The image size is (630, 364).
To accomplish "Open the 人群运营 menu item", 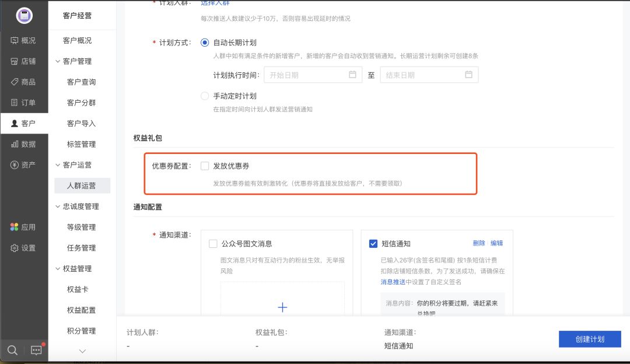I will pos(82,185).
